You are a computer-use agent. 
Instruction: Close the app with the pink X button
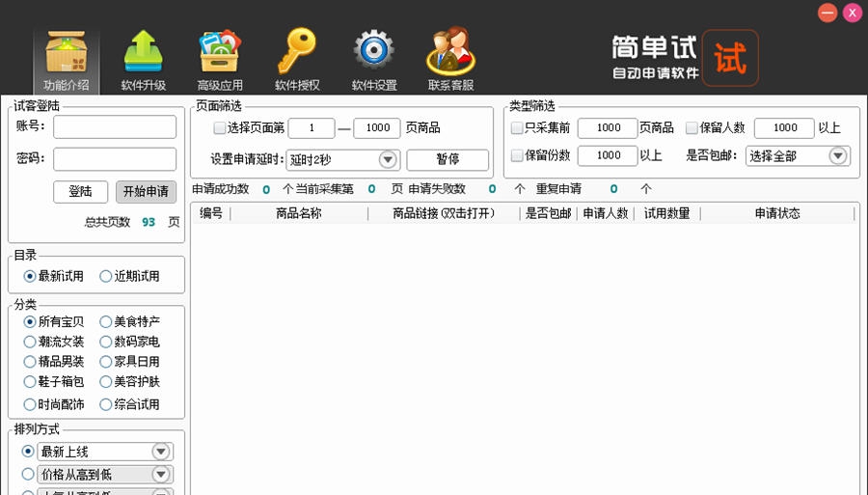[x=853, y=13]
